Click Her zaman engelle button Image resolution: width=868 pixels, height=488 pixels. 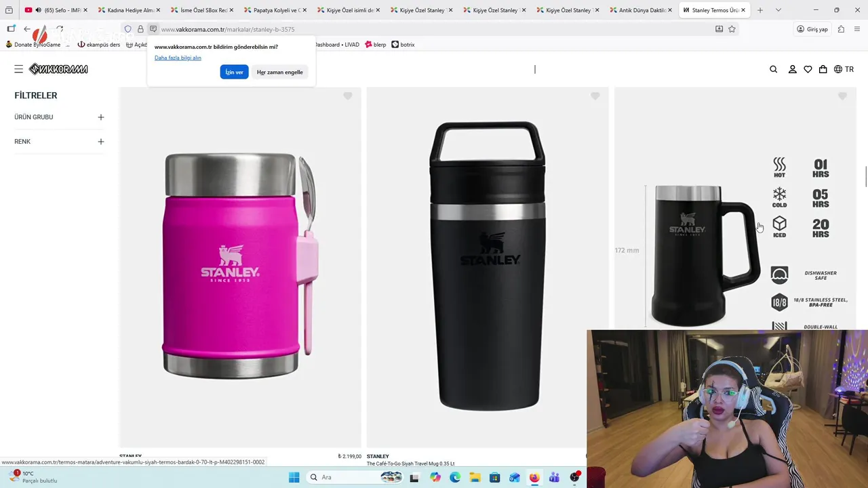pyautogui.click(x=280, y=72)
